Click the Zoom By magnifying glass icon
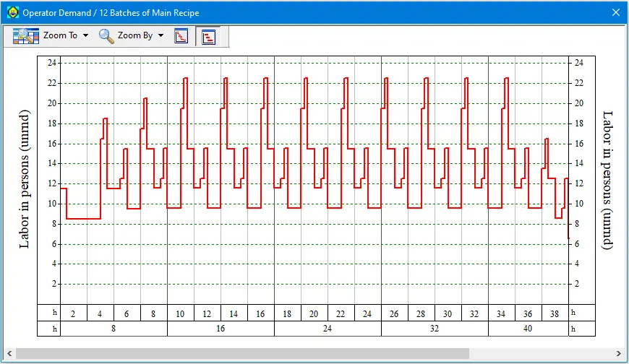 pyautogui.click(x=106, y=35)
